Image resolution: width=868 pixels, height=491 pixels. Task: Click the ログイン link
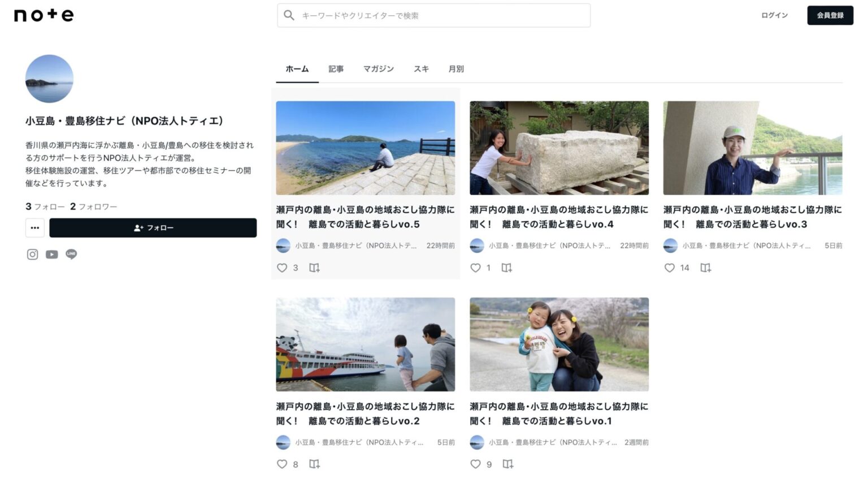(x=774, y=15)
